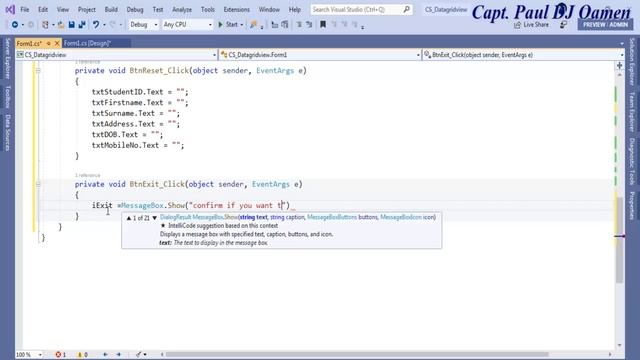Click the Save All toolbar icon
The width and height of the screenshot is (640, 360).
(x=82, y=25)
